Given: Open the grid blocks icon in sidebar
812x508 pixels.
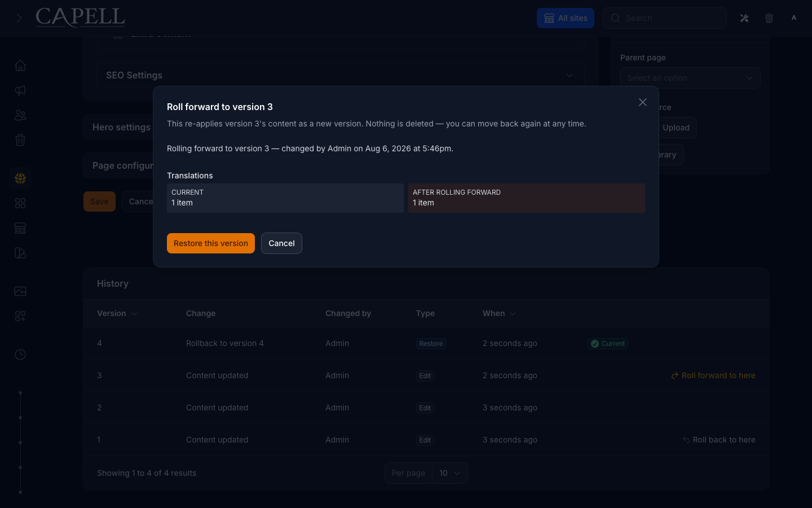Looking at the screenshot, I should (x=20, y=203).
